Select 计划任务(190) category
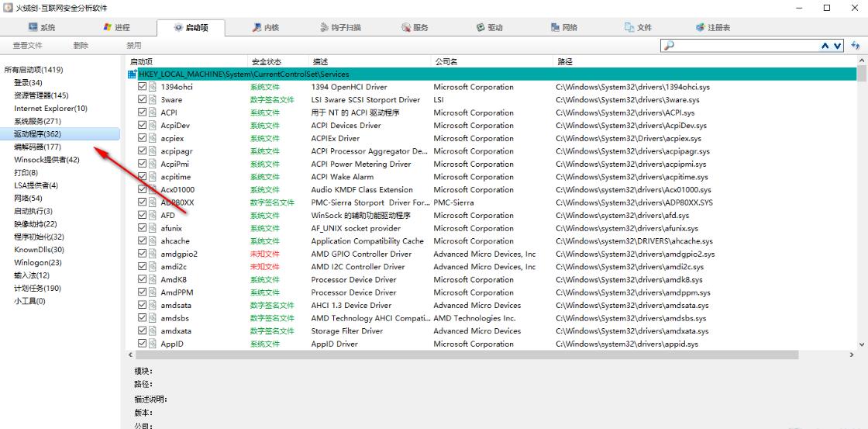The image size is (868, 429). point(38,289)
